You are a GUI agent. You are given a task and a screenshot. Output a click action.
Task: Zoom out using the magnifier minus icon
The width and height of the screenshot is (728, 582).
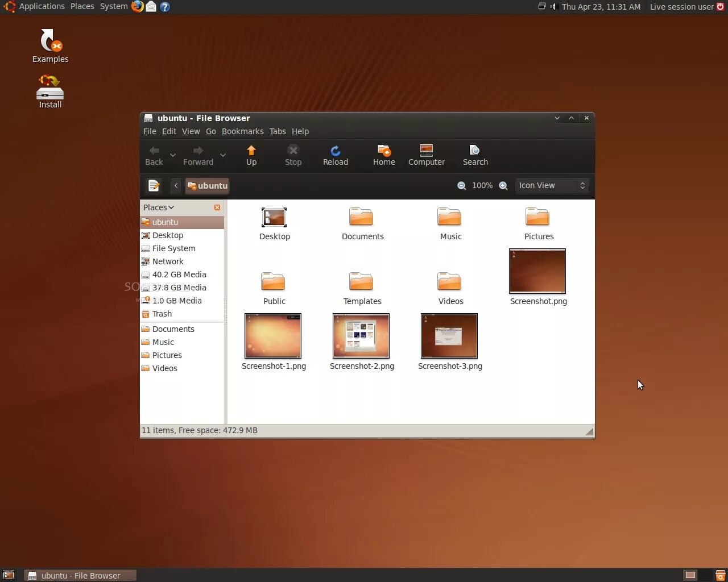pos(462,186)
